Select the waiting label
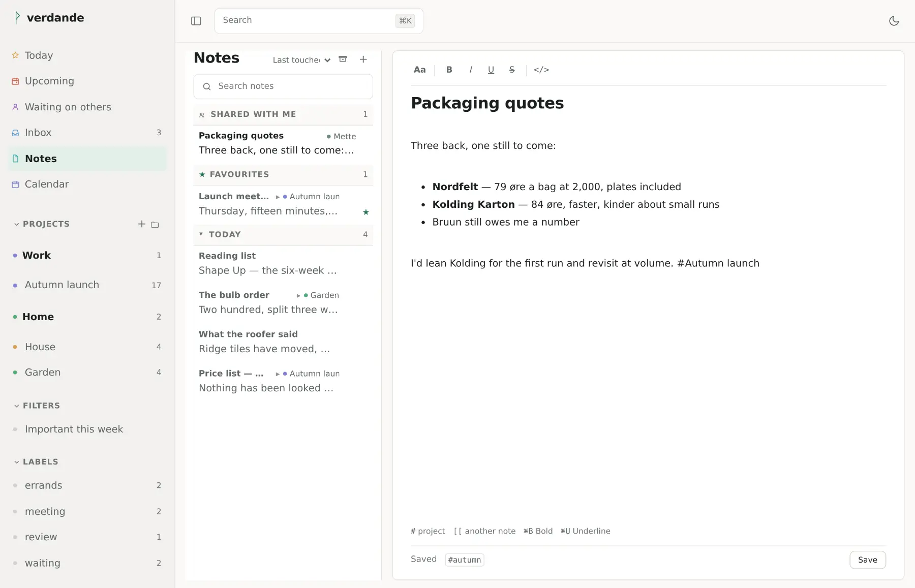Screen dimensions: 915x588 [87, 563]
